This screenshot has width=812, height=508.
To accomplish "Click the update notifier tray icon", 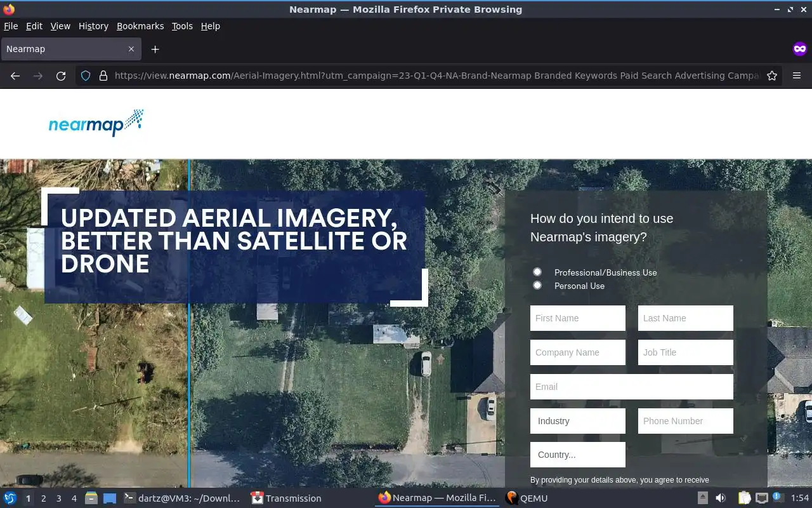I will [778, 498].
